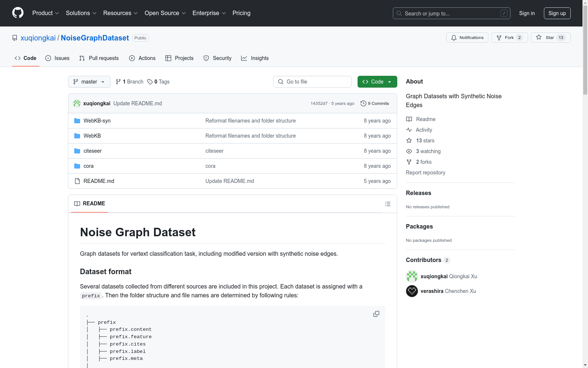Click the repository icon beside xuqiongkai
This screenshot has width=588, height=368.
(15, 38)
